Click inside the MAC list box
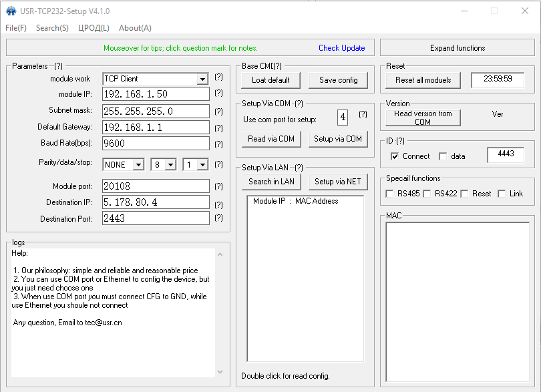Screen dimensions: 541x392 coord(458,302)
